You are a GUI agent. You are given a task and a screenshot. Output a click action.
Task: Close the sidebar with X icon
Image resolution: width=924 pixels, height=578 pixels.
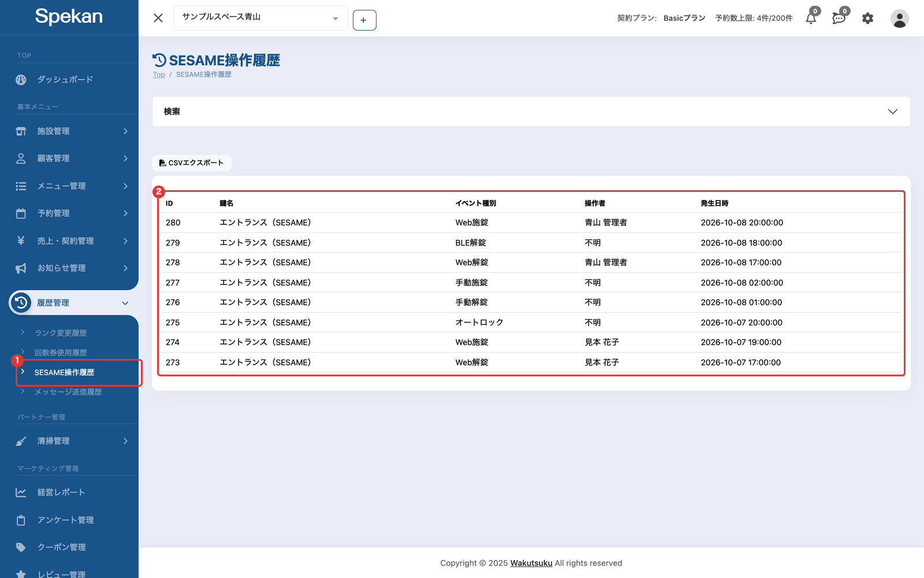[158, 18]
